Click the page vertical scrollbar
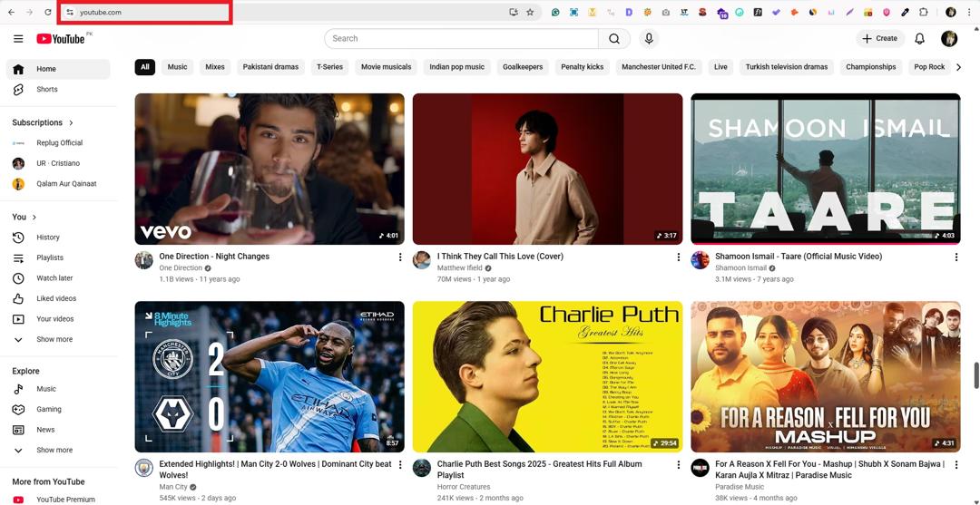980x505 pixels. tap(976, 374)
